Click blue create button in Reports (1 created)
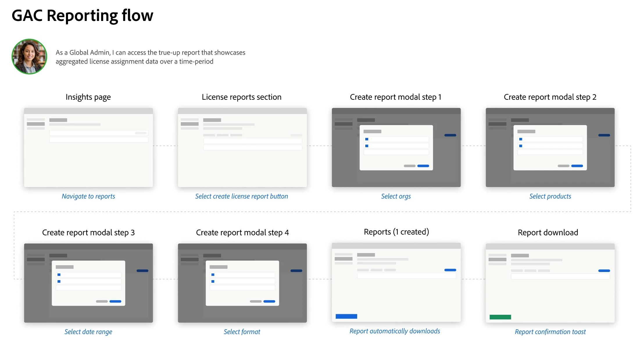 click(450, 270)
